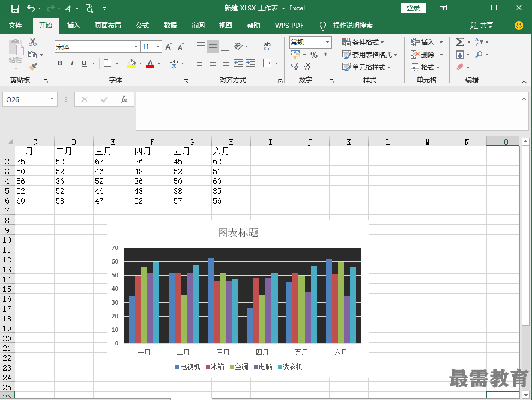Expand 套用表格格式 table format menu
This screenshot has height=400, width=532.
click(369, 55)
